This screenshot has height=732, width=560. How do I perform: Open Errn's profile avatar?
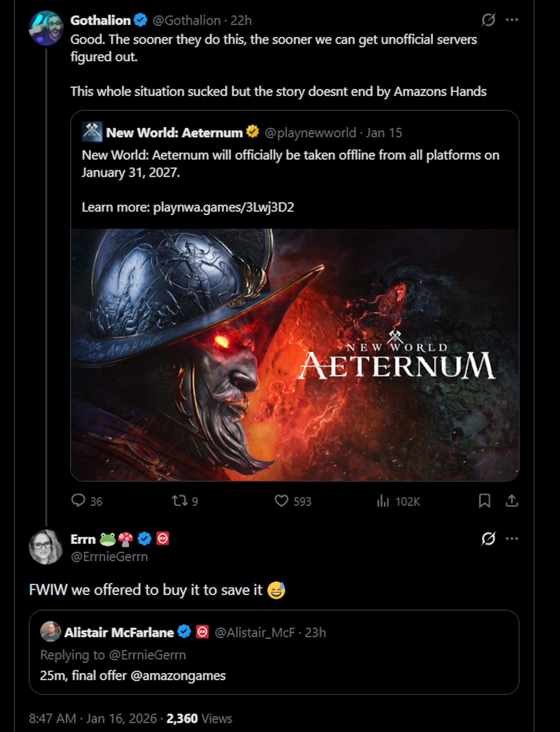(x=46, y=547)
